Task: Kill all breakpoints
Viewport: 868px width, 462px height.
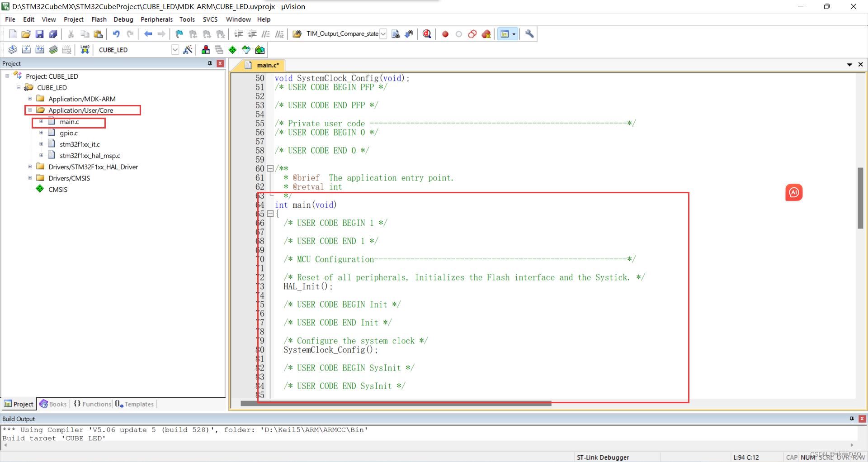Action: pyautogui.click(x=486, y=34)
